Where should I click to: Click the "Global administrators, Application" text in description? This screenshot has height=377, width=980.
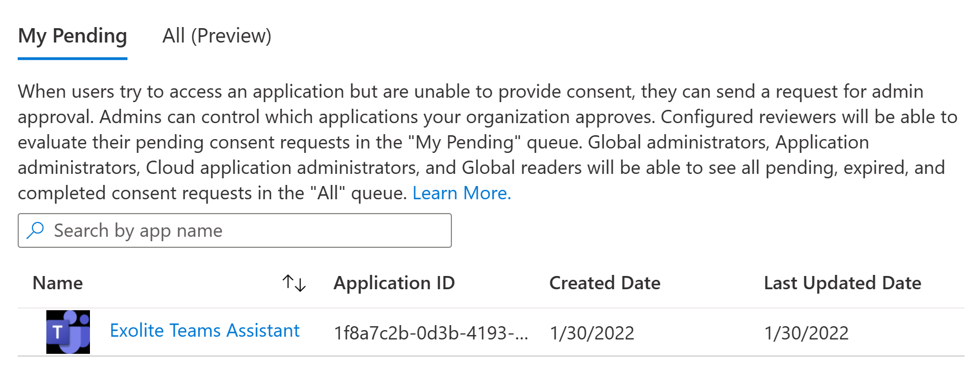(x=728, y=142)
